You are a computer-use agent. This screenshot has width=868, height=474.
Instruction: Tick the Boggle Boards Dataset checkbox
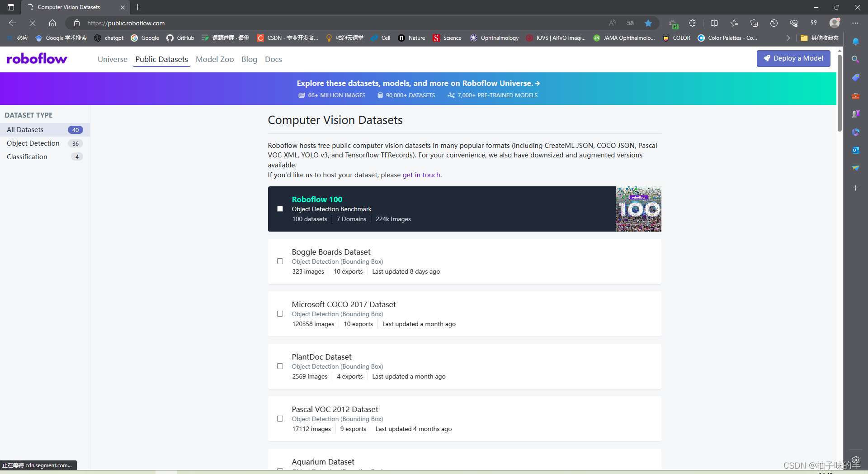[x=280, y=261]
